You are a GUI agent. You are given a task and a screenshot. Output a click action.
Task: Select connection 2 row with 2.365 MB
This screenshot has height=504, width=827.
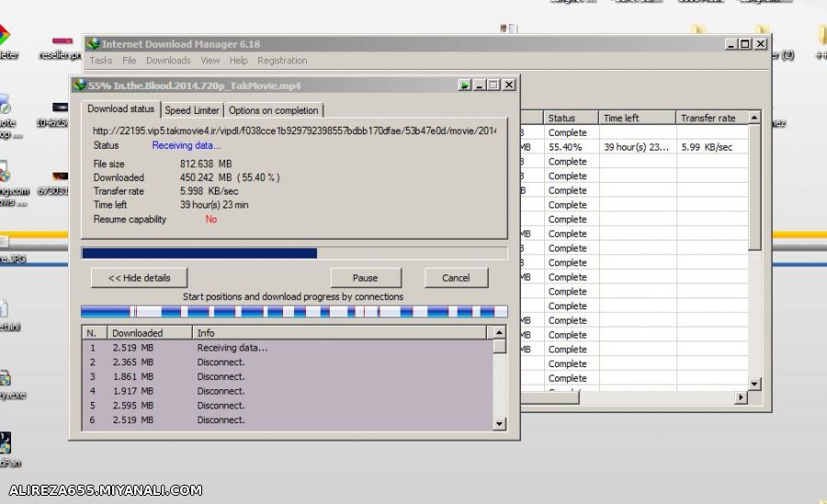pyautogui.click(x=288, y=363)
